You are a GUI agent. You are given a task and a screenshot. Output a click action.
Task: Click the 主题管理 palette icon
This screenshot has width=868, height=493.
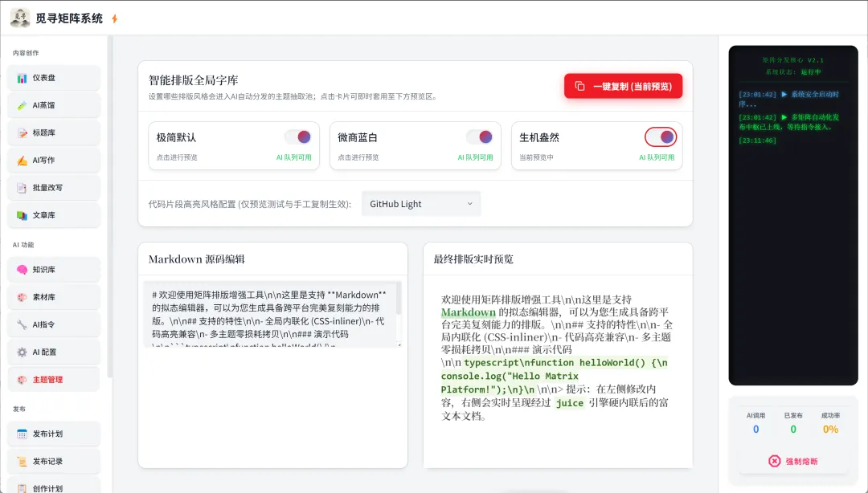[23, 380]
